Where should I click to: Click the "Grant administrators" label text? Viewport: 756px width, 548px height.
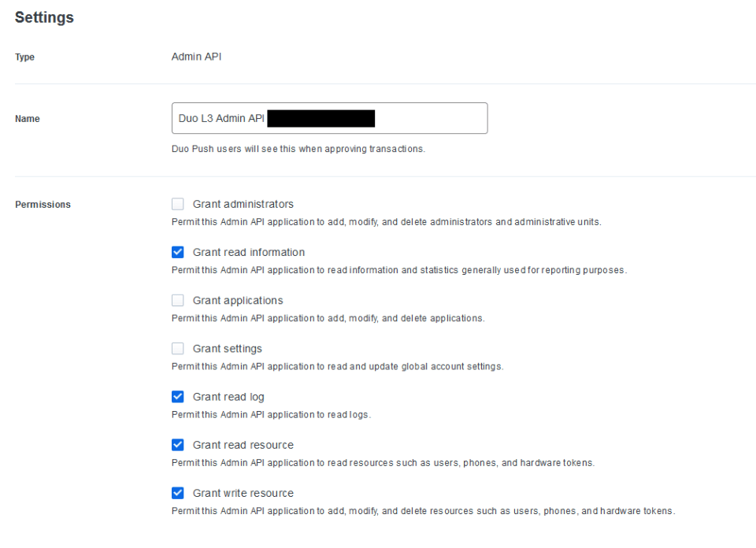[243, 204]
